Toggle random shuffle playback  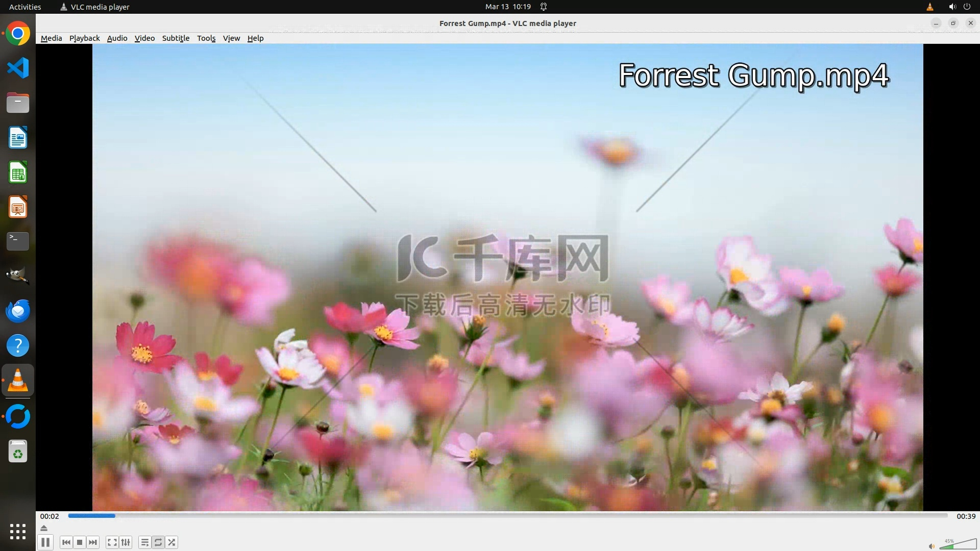pos(172,542)
